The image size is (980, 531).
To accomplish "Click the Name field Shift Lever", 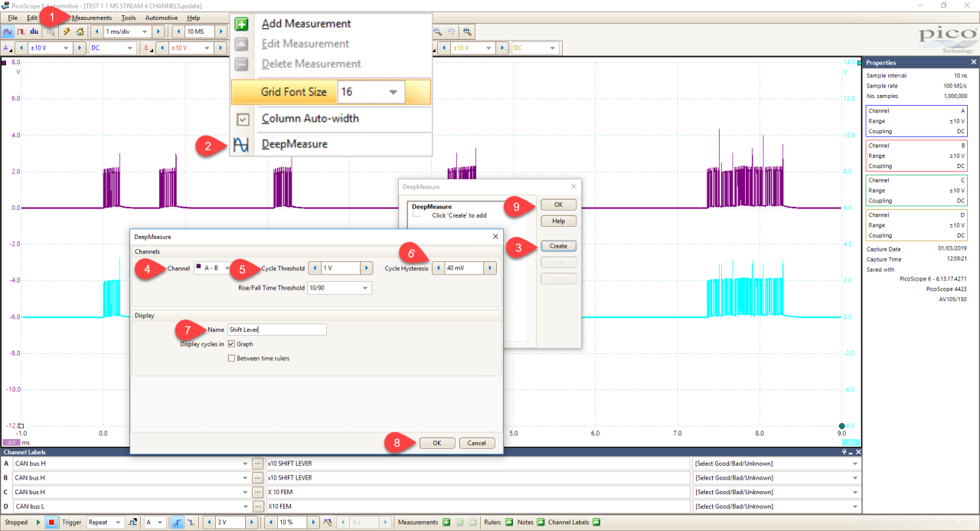I will 277,329.
